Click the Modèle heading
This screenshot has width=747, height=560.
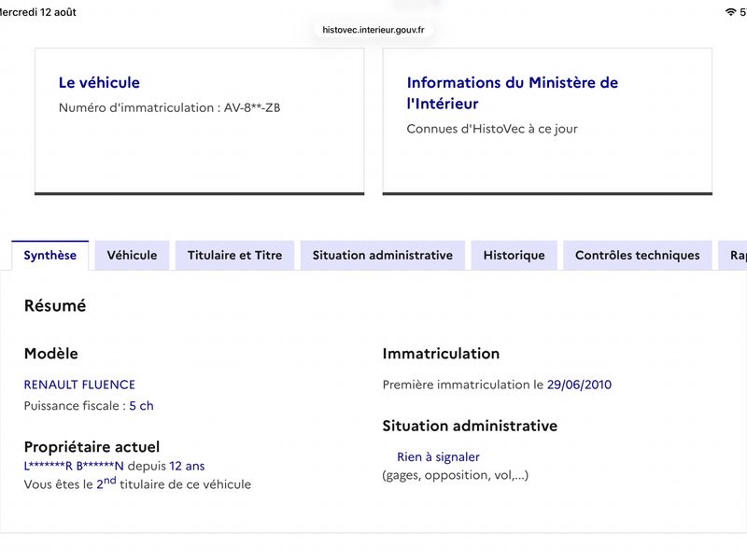coord(51,354)
